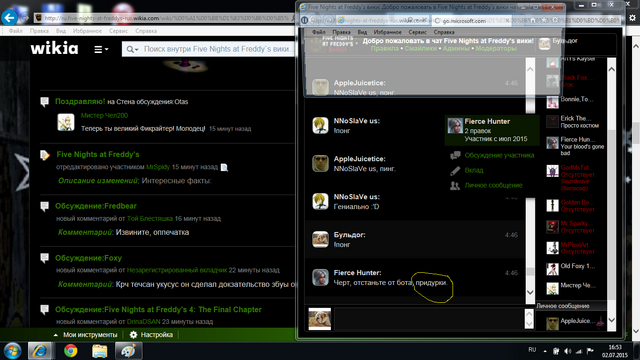Open the Избранное menu in main browser
Screen dimensions: 640x360
pyautogui.click(x=87, y=31)
